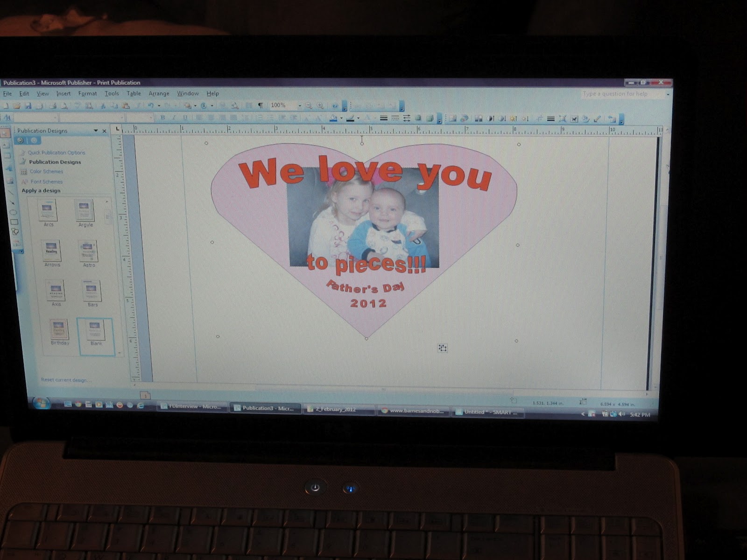Open Quick Publication Options
The width and height of the screenshot is (747, 560).
coord(56,153)
